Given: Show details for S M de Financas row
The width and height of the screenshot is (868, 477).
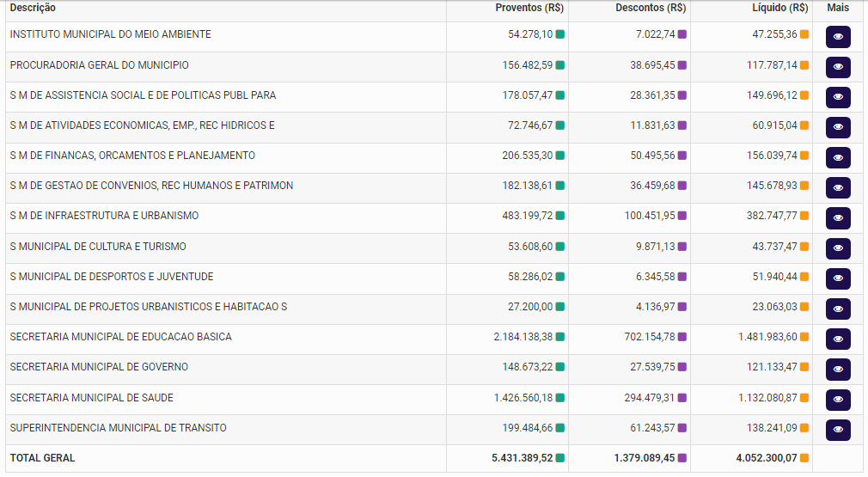Looking at the screenshot, I should [x=838, y=157].
